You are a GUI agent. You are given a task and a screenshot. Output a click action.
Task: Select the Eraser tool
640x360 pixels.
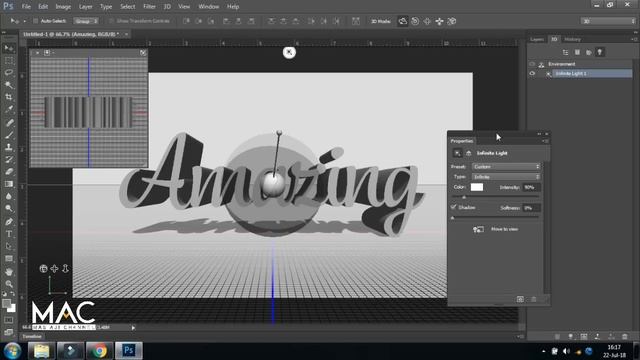pos(9,171)
